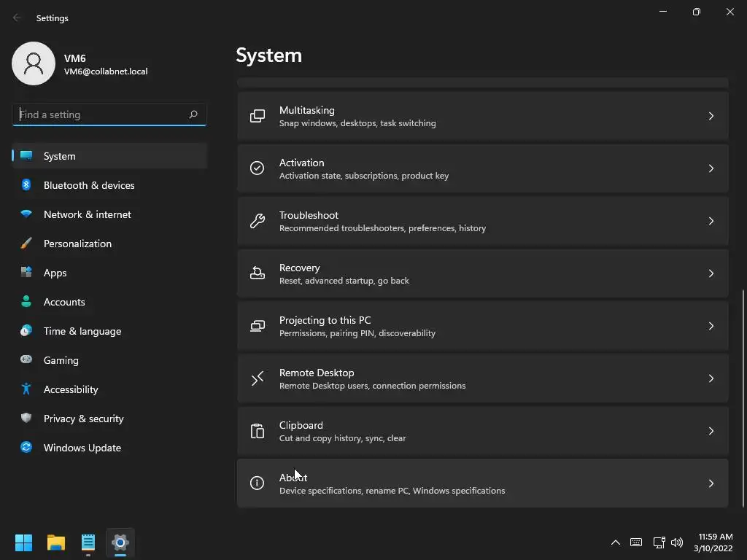
Task: Open File Explorer from the taskbar
Action: (x=56, y=542)
